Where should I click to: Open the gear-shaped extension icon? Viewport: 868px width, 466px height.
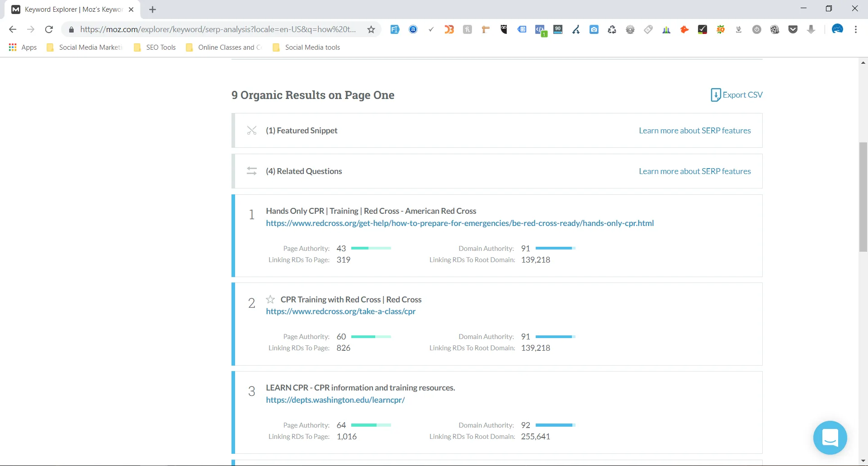point(630,29)
